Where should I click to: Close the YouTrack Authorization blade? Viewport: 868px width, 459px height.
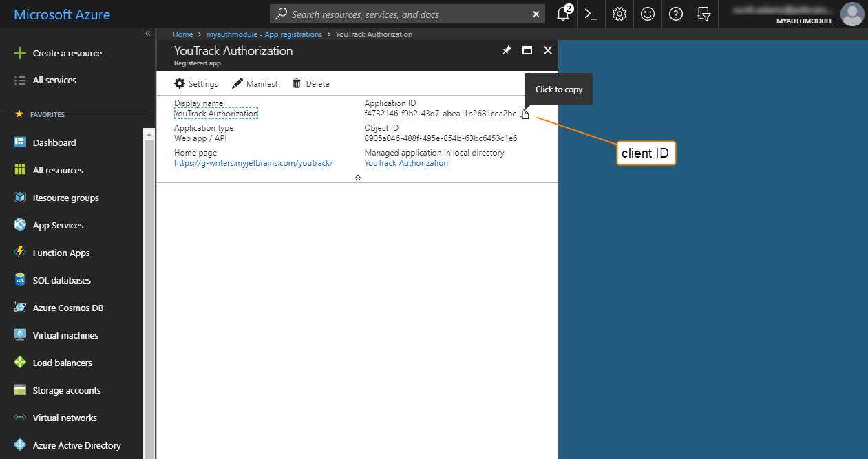(548, 50)
